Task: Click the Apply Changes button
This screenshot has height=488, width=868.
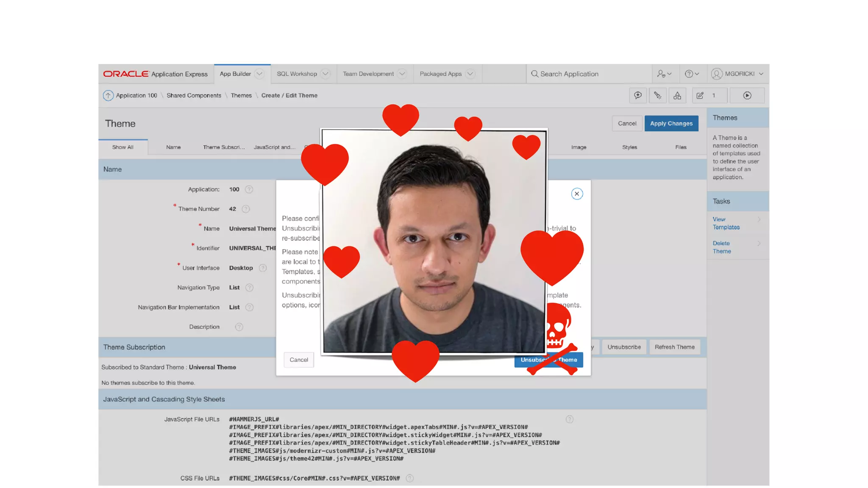Action: tap(671, 123)
